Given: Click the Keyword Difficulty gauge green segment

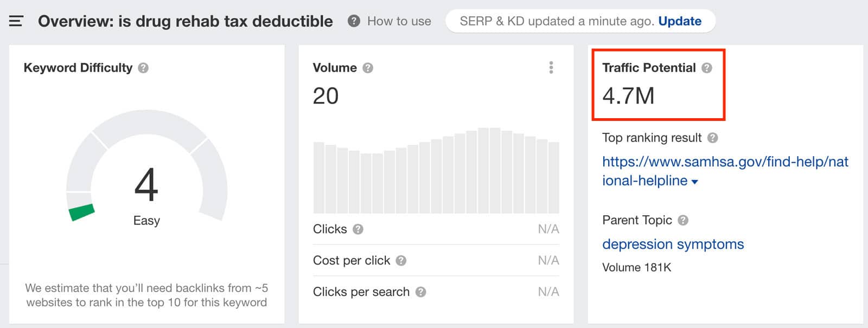Looking at the screenshot, I should pyautogui.click(x=82, y=212).
